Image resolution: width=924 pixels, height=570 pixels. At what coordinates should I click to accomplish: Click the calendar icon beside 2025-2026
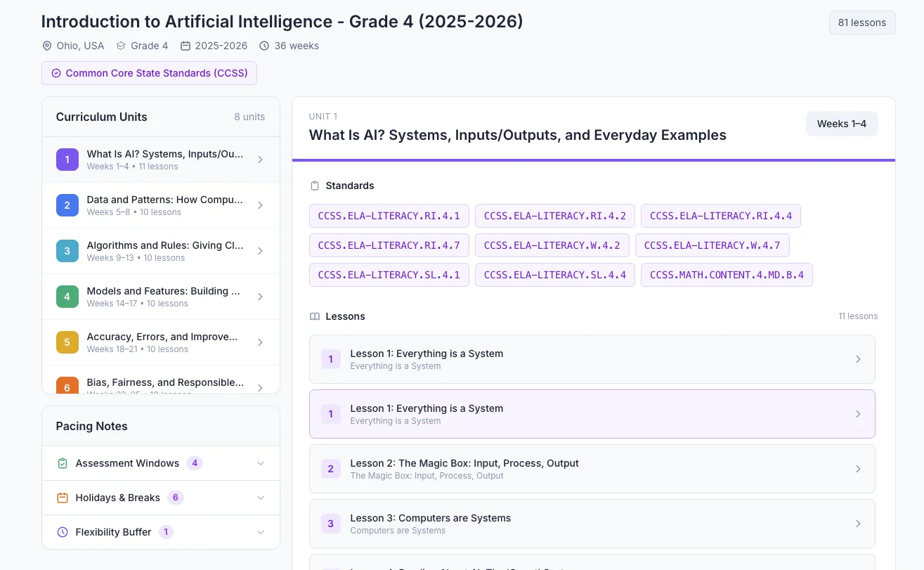185,45
